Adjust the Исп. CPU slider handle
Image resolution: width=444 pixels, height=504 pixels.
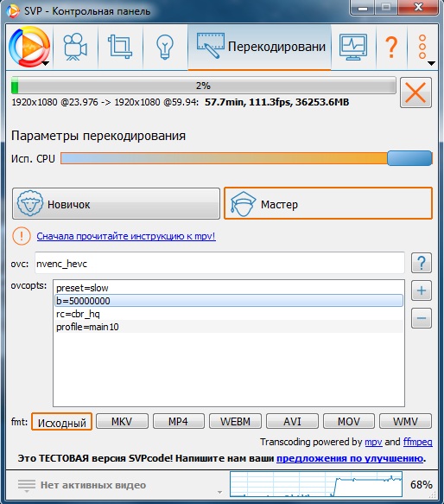click(x=409, y=158)
